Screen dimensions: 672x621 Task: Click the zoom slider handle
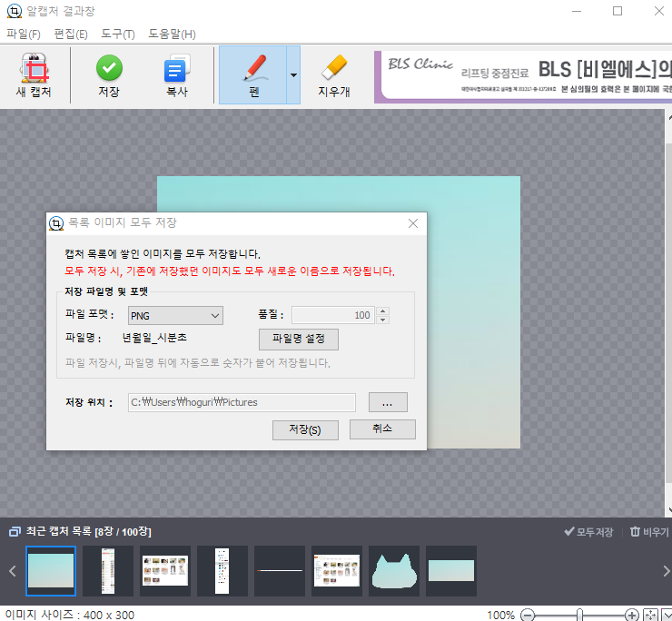579,615
